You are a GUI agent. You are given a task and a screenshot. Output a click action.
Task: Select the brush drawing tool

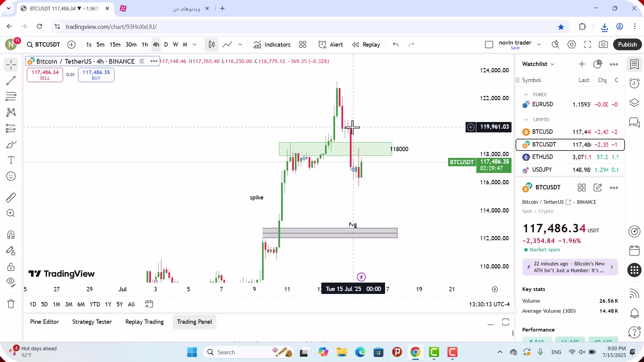click(x=11, y=144)
